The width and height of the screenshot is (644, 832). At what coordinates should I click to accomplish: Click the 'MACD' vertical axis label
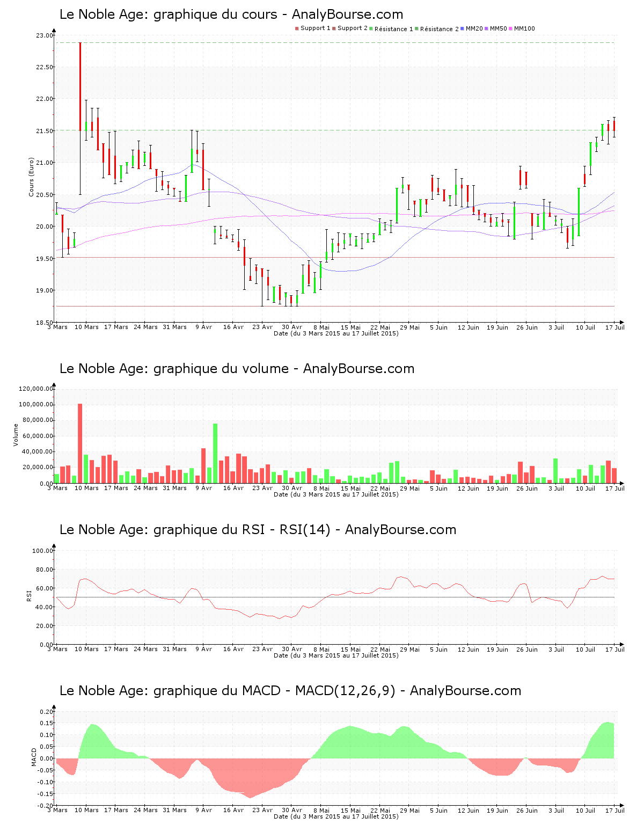[x=34, y=757]
